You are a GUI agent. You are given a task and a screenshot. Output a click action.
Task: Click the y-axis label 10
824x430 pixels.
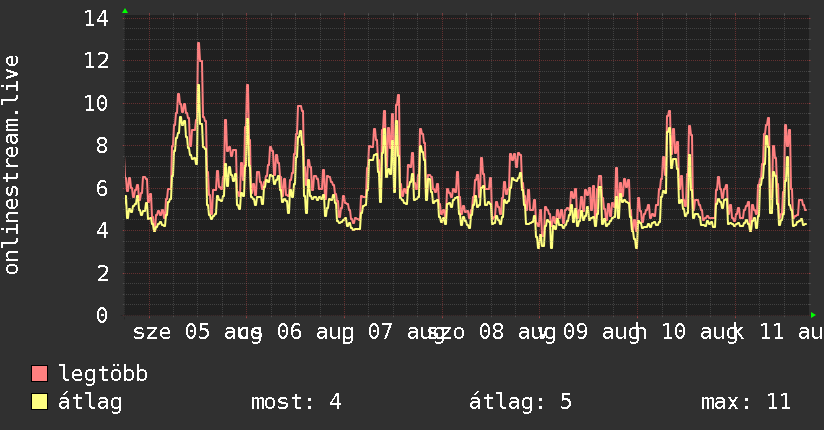click(x=96, y=103)
